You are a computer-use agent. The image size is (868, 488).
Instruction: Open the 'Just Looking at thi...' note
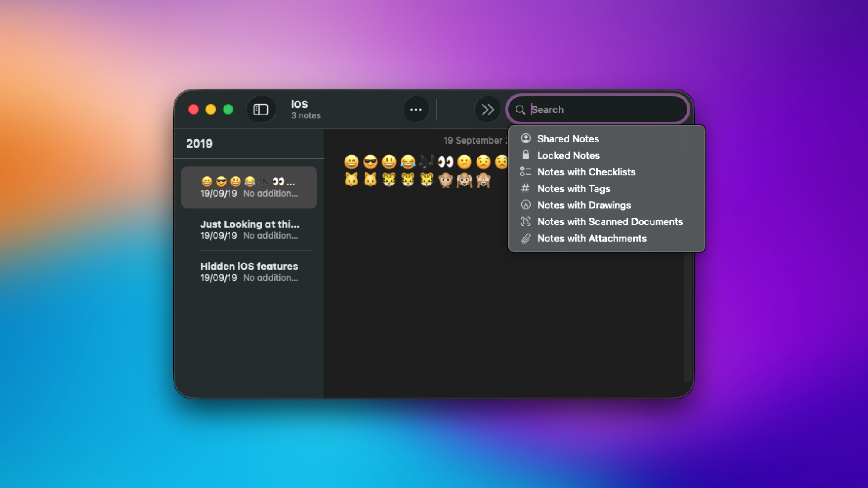[x=249, y=229]
